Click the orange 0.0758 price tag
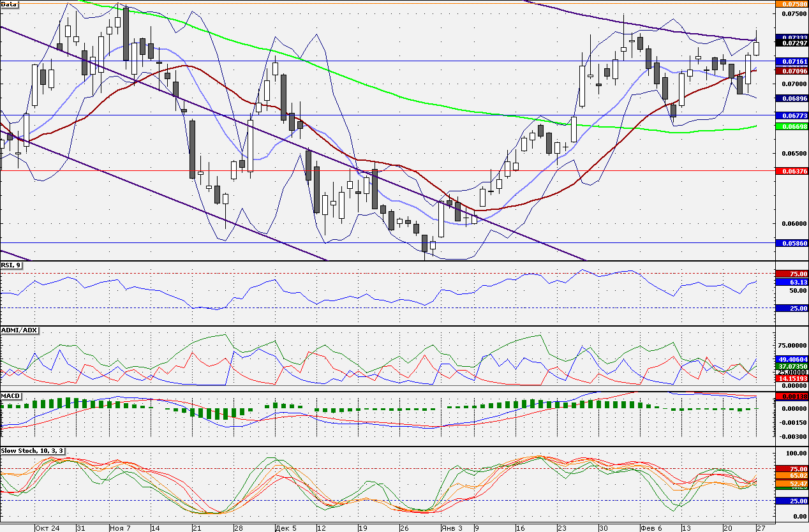809x532 pixels. 791,4
